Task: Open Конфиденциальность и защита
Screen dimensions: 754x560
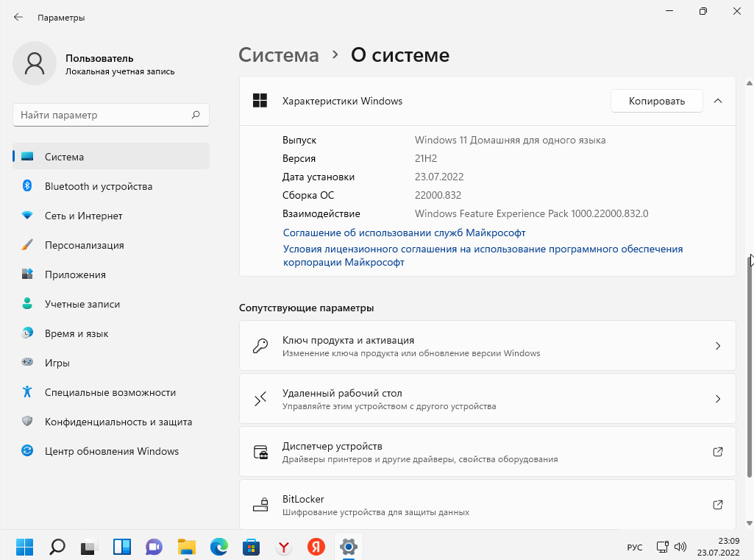Action: [111, 421]
